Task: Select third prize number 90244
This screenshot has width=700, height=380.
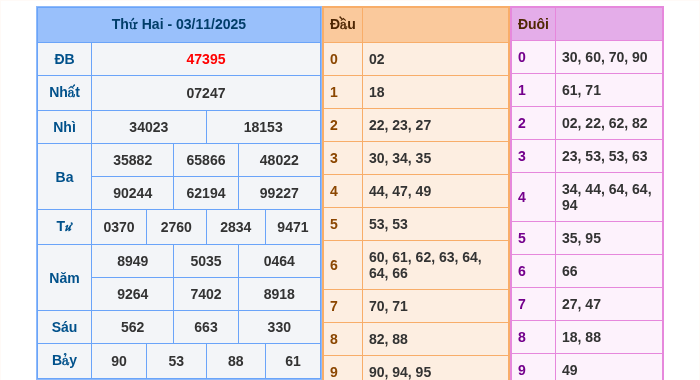Action: [x=133, y=193]
